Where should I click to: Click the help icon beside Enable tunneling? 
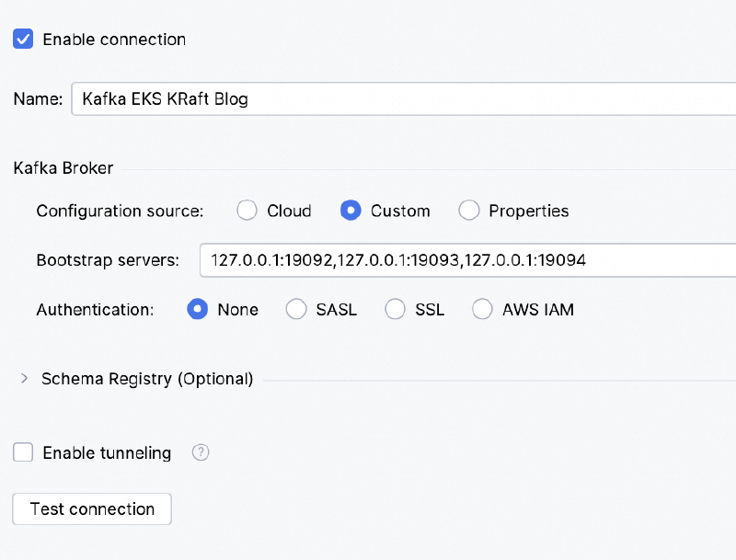(201, 452)
